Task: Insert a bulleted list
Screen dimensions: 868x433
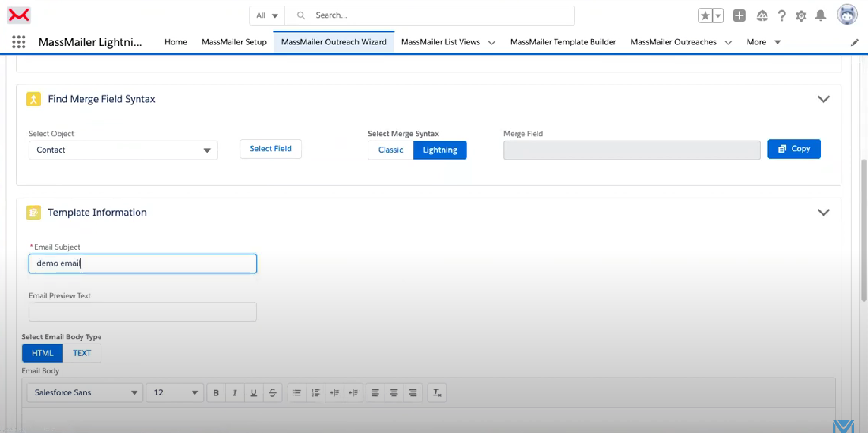Action: [x=297, y=393]
